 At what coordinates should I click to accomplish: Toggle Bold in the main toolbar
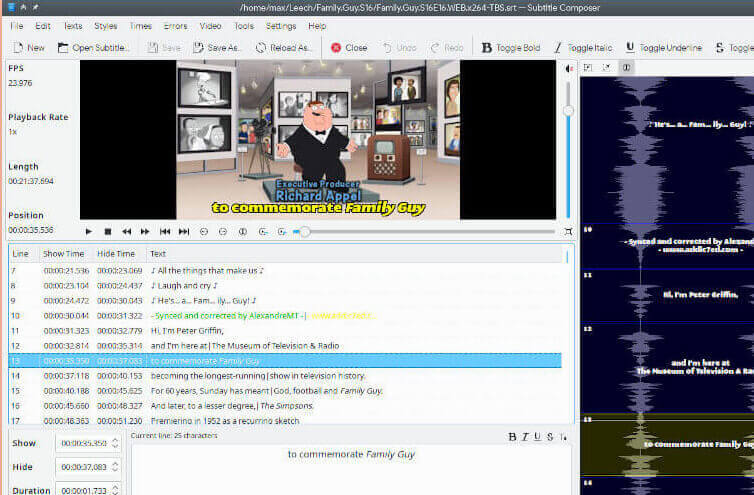pos(510,47)
